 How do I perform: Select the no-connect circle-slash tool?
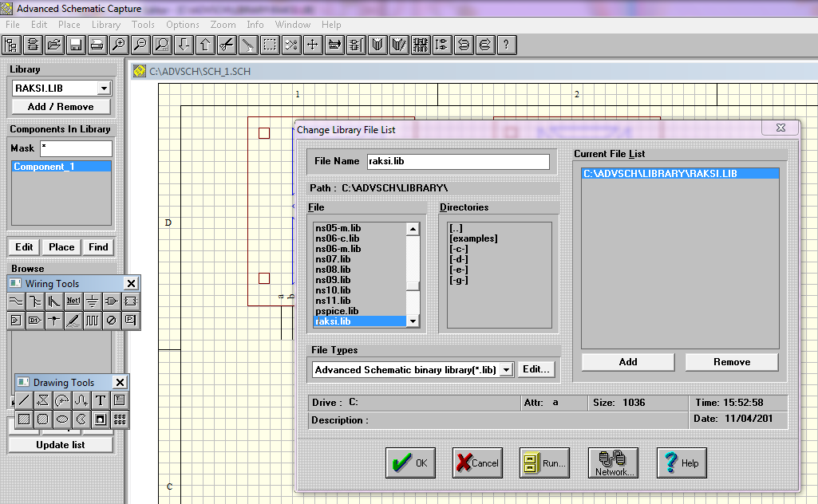(x=111, y=320)
